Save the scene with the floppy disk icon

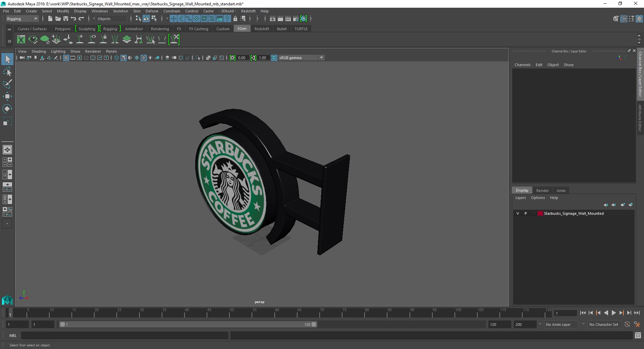pos(66,19)
